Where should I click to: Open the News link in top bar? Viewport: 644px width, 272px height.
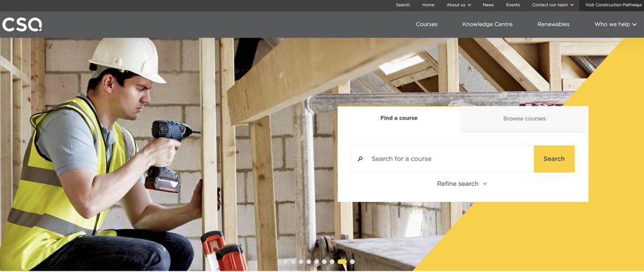pyautogui.click(x=488, y=5)
